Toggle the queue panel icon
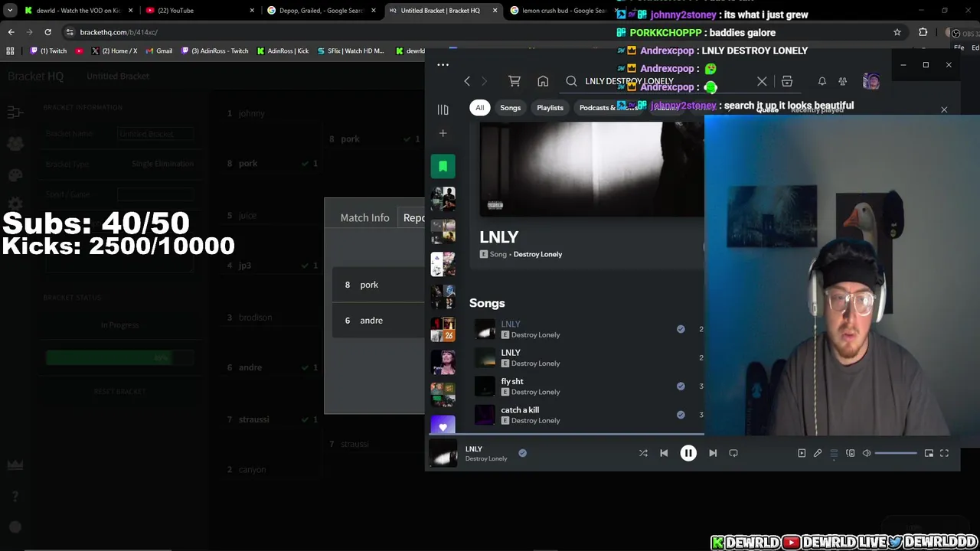980x551 pixels. click(834, 453)
